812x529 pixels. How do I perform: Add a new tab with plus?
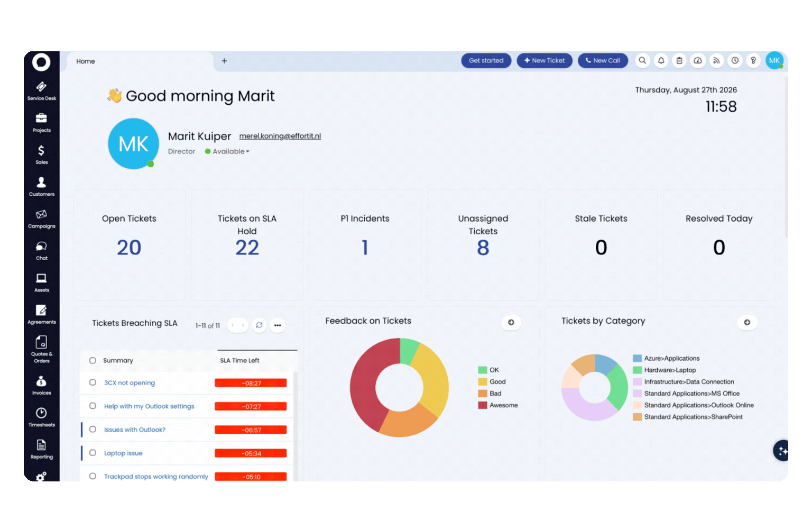[x=224, y=61]
